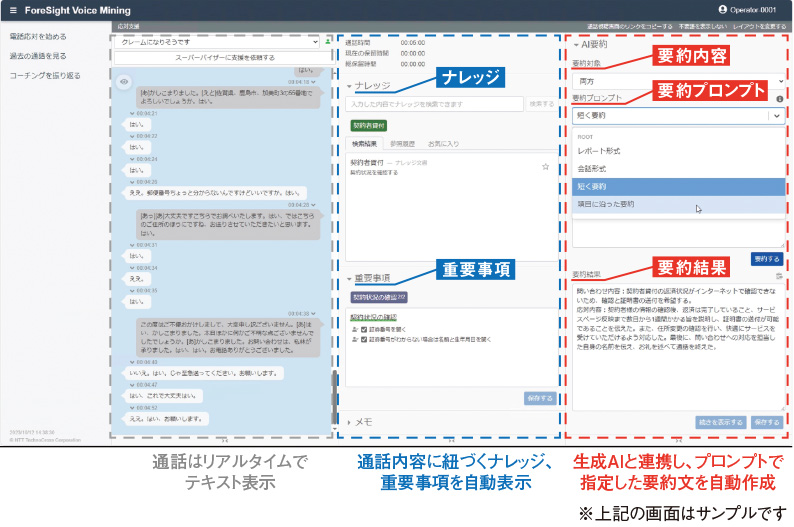This screenshot has width=794, height=527.
Task: Switch to the 参照履歴 tab
Action: pyautogui.click(x=403, y=144)
